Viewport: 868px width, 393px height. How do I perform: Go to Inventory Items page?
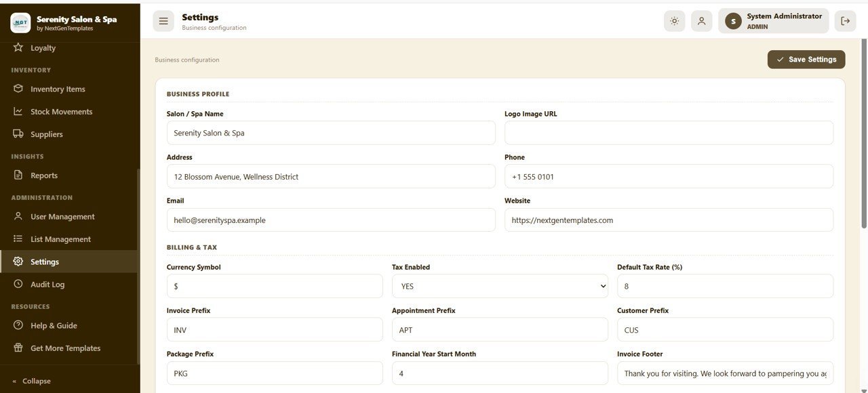pos(68,89)
